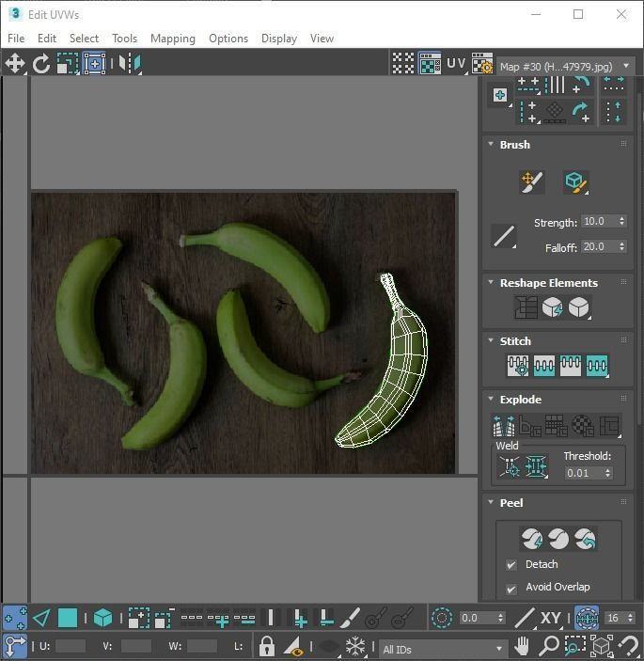Select the Relax brush icon
The height and width of the screenshot is (661, 644).
[576, 182]
